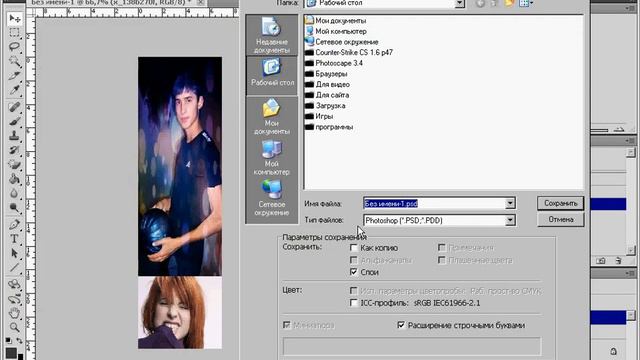
Task: Enable the Как копию checkbox
Action: 354,248
